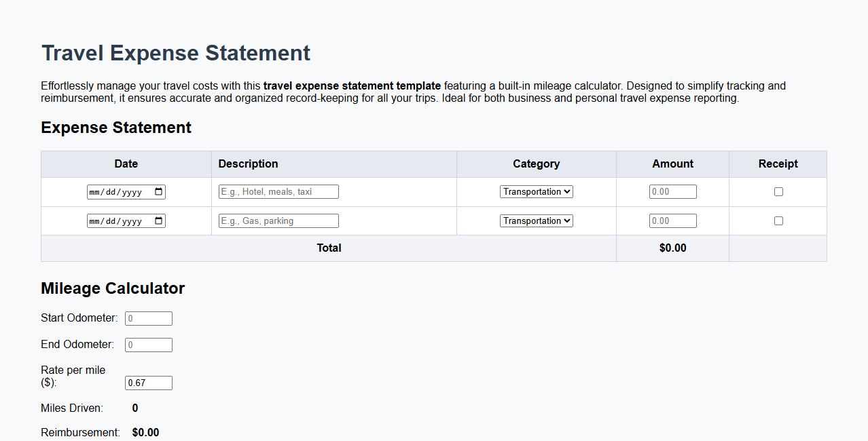The width and height of the screenshot is (868, 441).
Task: Open the calendar picker on the second expense row
Action: pos(157,220)
